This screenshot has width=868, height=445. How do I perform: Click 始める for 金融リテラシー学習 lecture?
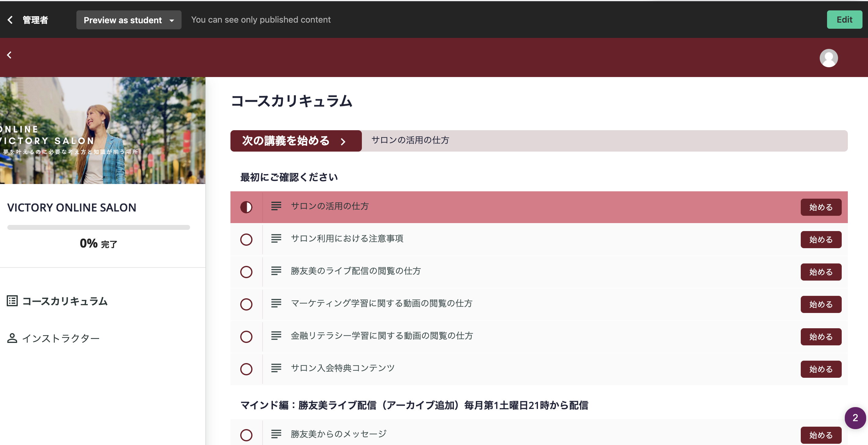[821, 337]
